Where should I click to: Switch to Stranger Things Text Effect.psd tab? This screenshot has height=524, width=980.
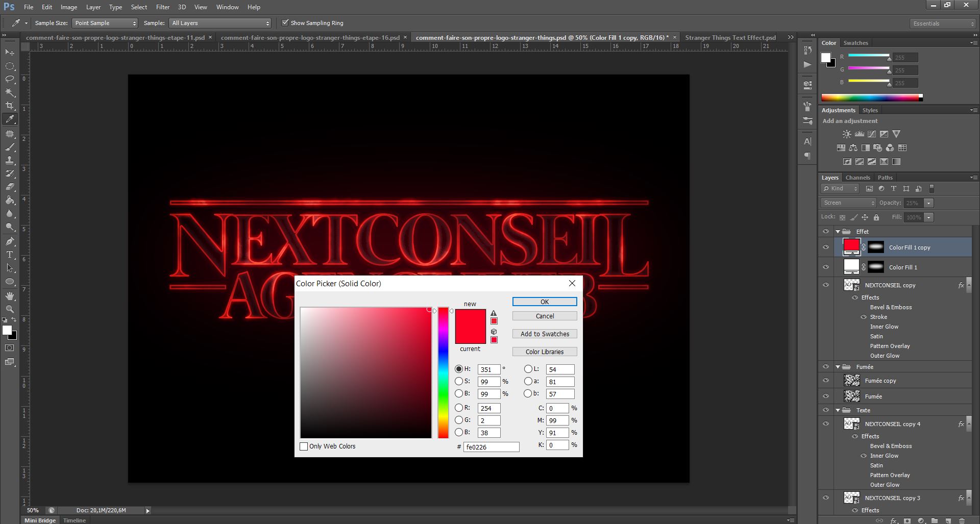pos(730,37)
